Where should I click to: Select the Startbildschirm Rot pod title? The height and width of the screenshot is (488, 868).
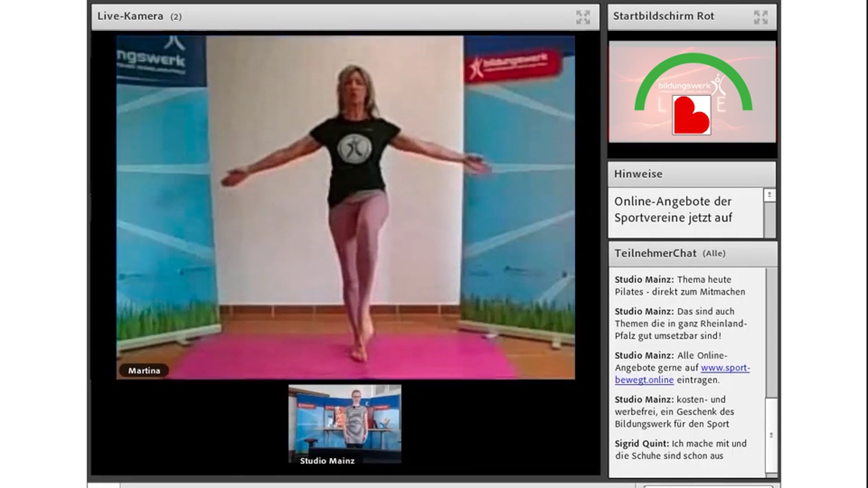[663, 16]
